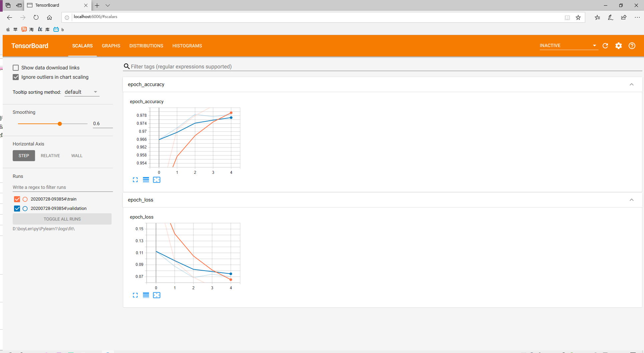Open TensorBoard settings via the gear icon
This screenshot has height=353, width=644.
(619, 46)
